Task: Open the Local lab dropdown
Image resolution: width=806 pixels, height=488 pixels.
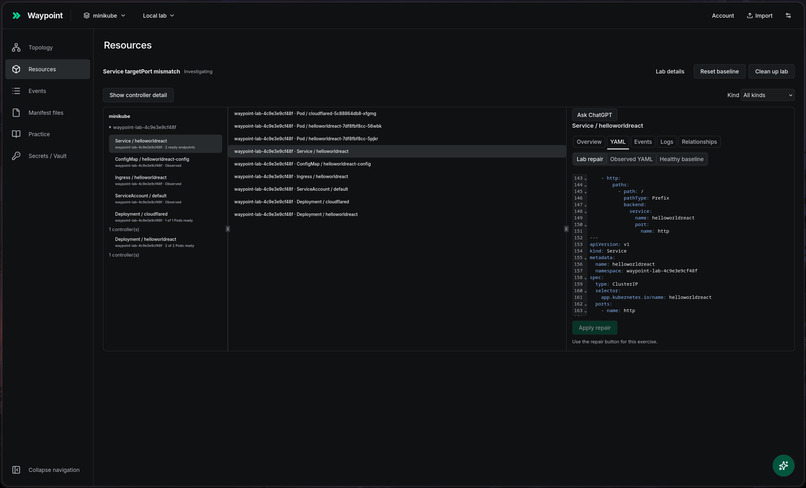Action: [158, 15]
